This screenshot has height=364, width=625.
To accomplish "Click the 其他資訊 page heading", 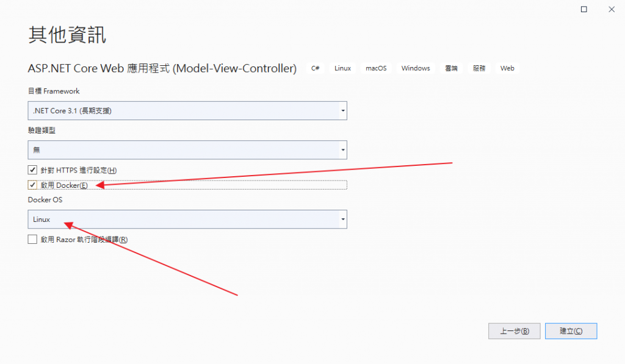I will tap(67, 35).
